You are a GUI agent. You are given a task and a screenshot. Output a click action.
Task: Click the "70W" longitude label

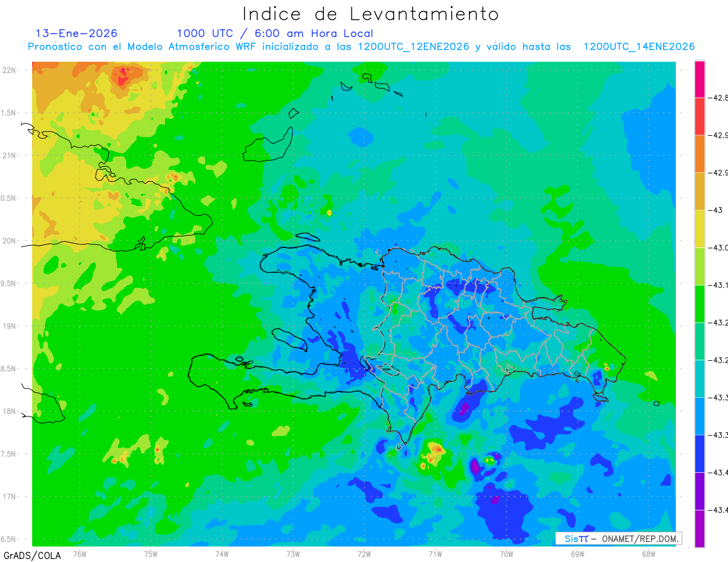[507, 554]
